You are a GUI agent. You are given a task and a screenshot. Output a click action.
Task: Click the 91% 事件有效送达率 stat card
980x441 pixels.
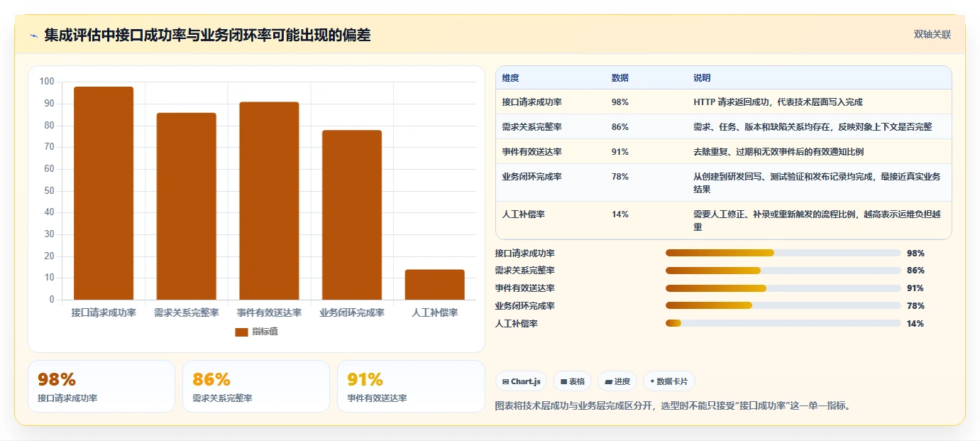(x=411, y=386)
